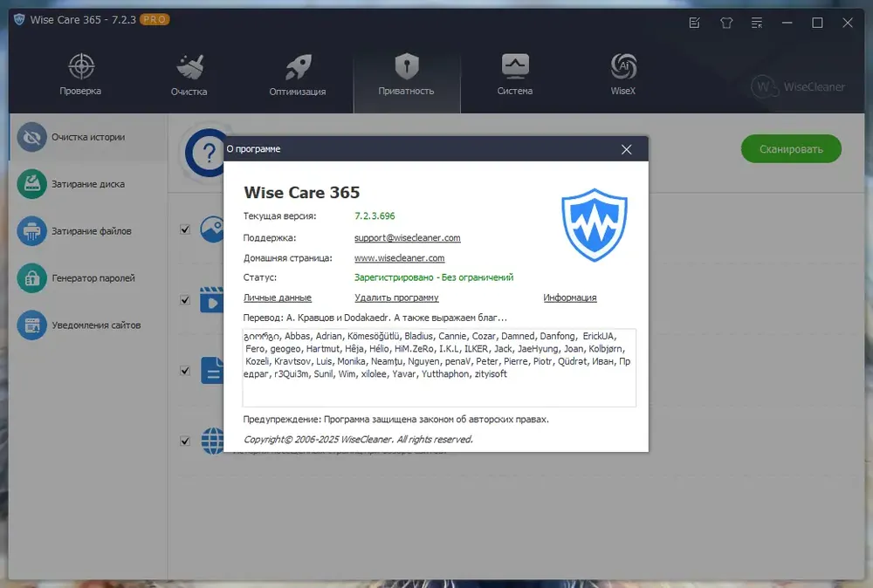This screenshot has width=873, height=588.
Task: Click the document category icon
Action: 211,371
